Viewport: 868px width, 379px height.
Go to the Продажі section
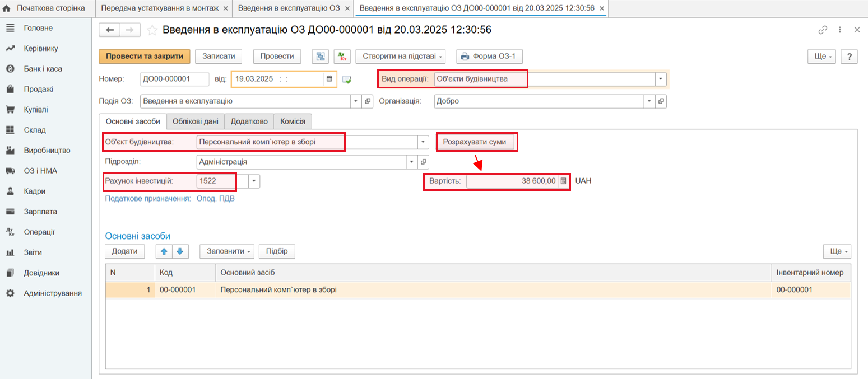tap(38, 89)
